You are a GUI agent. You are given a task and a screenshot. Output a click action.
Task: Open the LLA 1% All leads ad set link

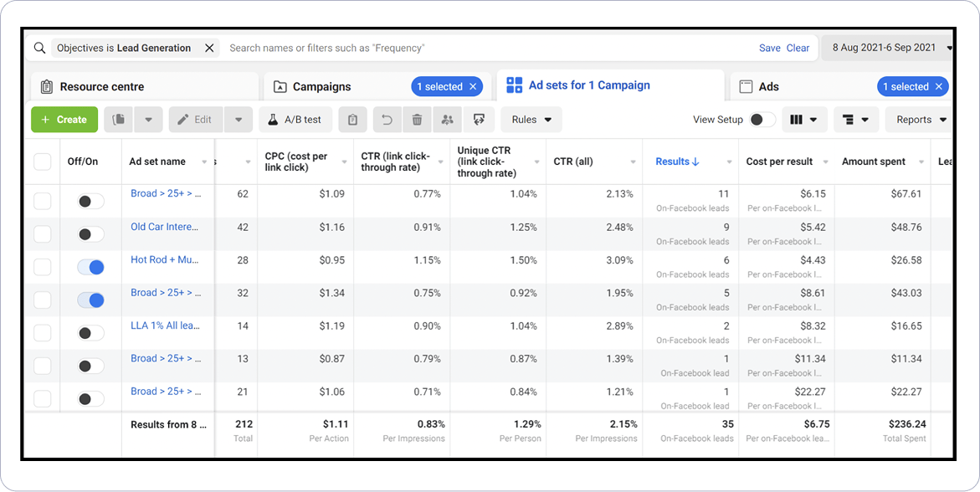point(165,325)
